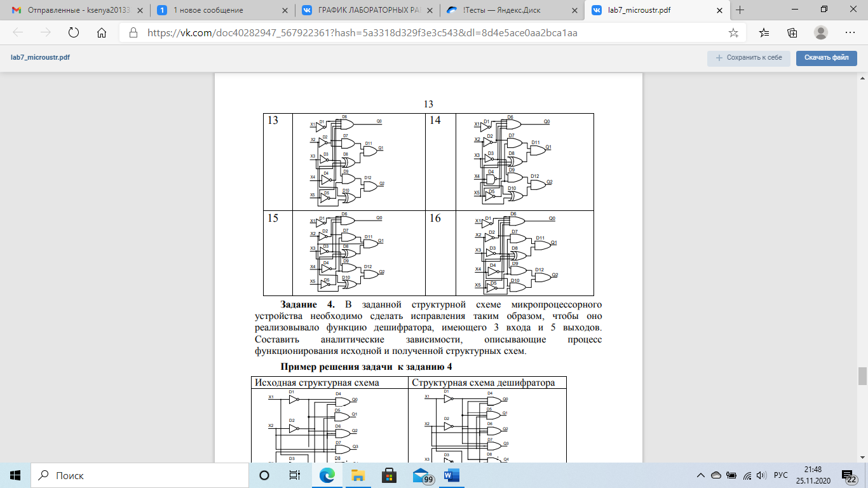Screen dimensions: 868x488
Task: Reload the page with Refresh icon
Action: tap(73, 33)
